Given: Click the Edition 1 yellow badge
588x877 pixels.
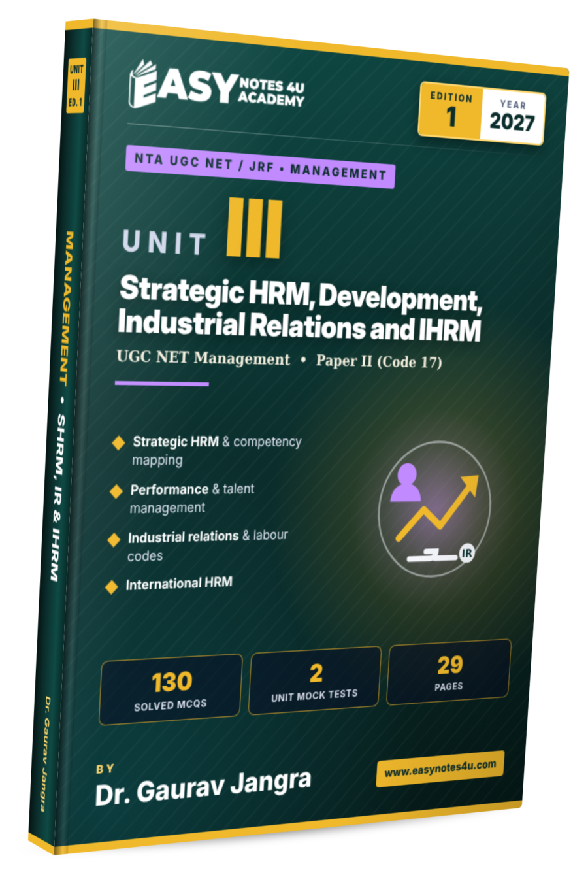Looking at the screenshot, I should (451, 110).
